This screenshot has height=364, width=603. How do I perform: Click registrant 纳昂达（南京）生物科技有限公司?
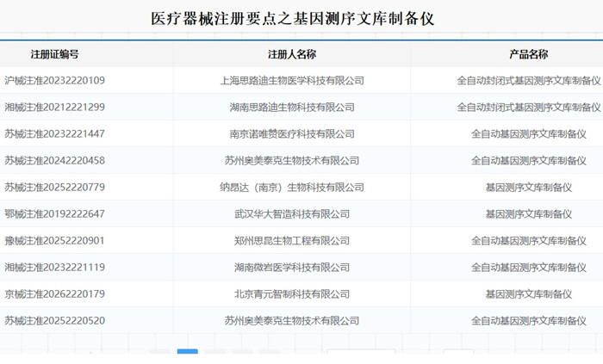292,187
